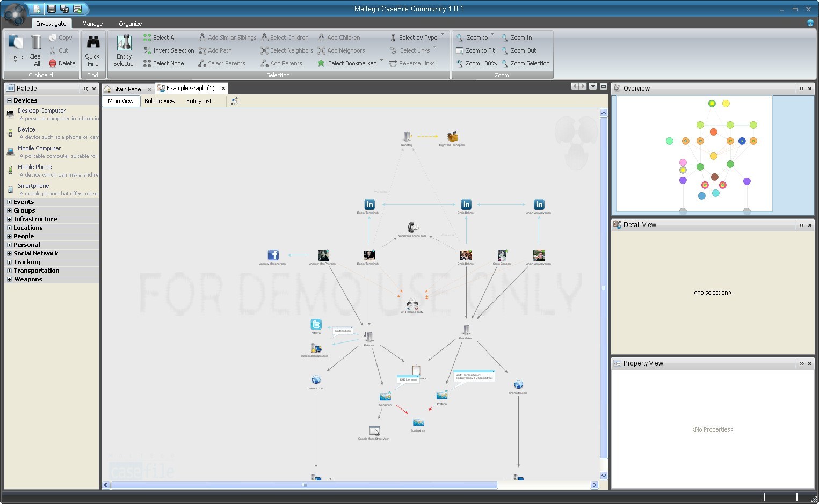Expand the Events palette category

pos(9,202)
